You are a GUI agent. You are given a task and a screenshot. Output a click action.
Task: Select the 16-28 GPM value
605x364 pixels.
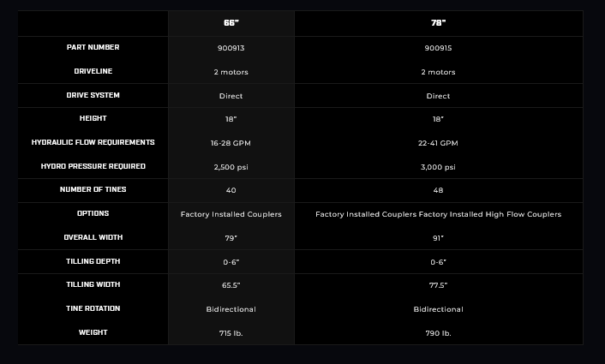[x=231, y=143]
